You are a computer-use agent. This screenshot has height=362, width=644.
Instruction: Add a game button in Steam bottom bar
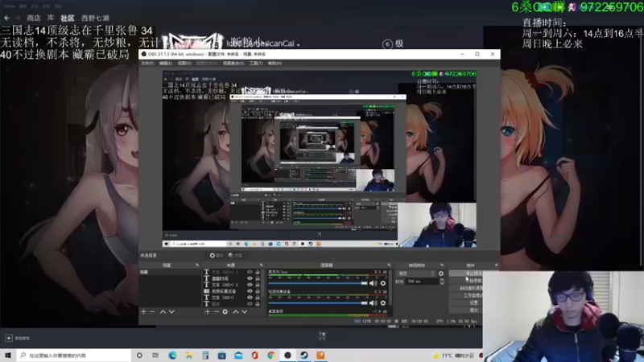(17, 338)
